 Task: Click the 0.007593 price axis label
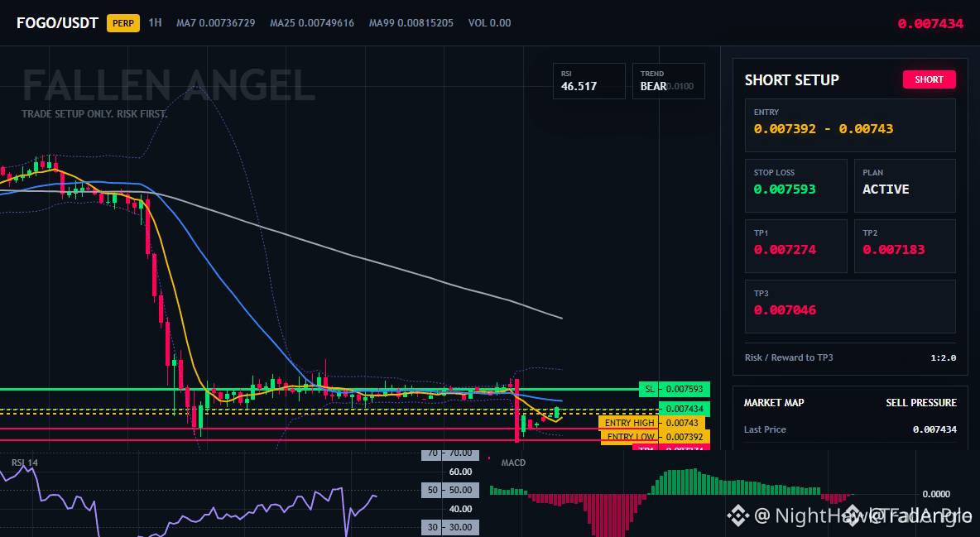coord(685,389)
